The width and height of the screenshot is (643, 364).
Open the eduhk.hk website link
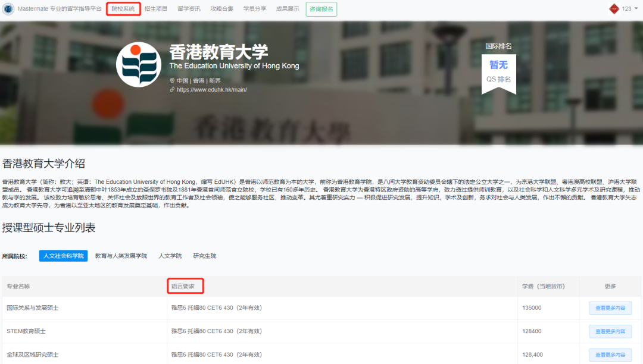point(211,90)
